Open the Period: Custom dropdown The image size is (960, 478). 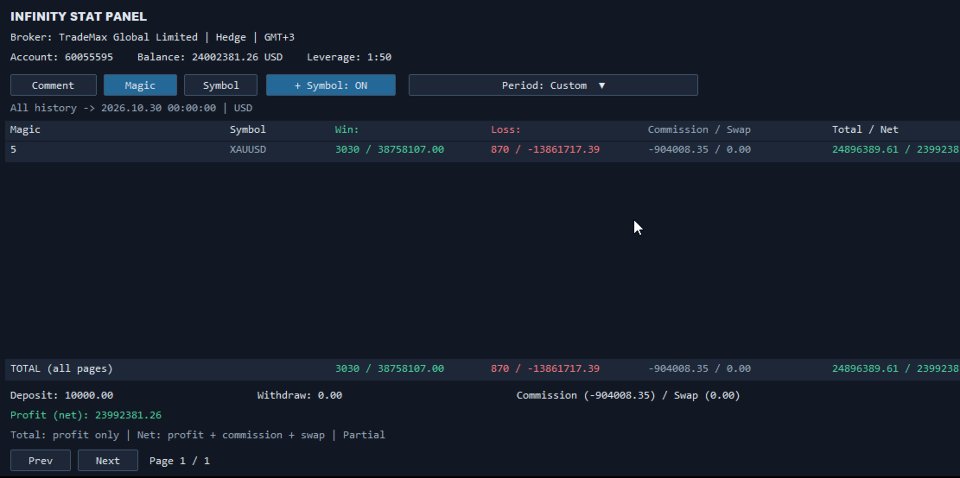(553, 85)
